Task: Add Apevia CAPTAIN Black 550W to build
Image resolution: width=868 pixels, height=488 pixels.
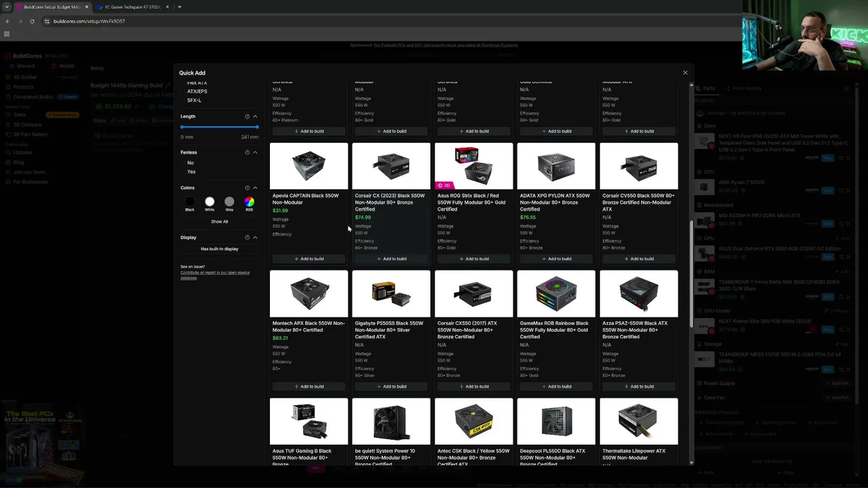Action: point(309,259)
